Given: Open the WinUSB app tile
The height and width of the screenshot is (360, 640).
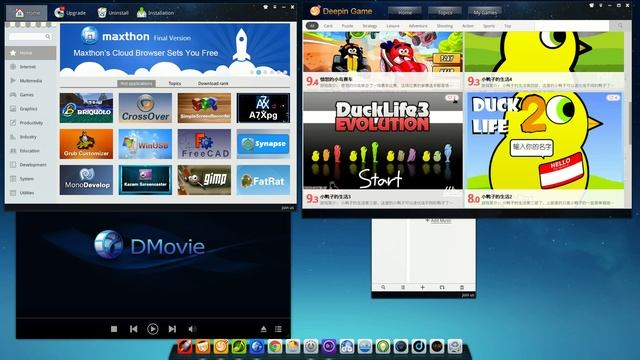Looking at the screenshot, I should 145,144.
